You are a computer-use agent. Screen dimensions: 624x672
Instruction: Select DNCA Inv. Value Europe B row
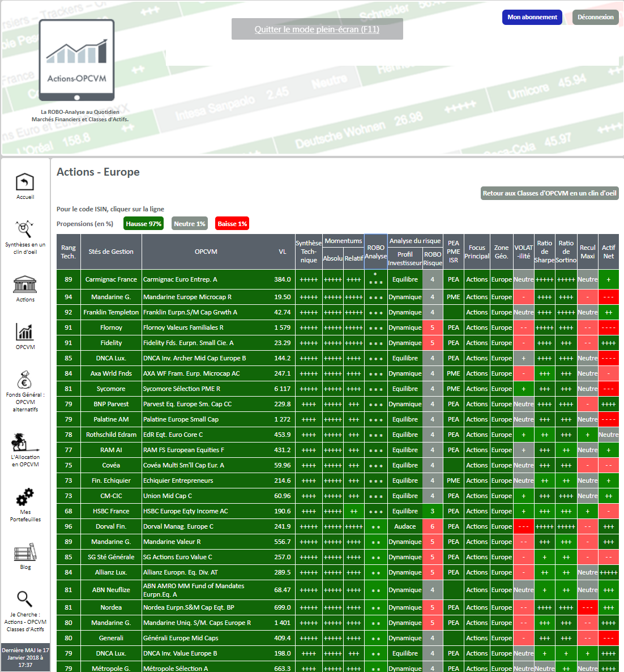[337, 653]
